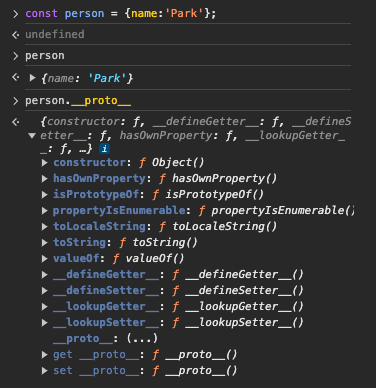Click the f __lookupSetter__() function value
The width and height of the screenshot is (376, 388).
tap(238, 323)
